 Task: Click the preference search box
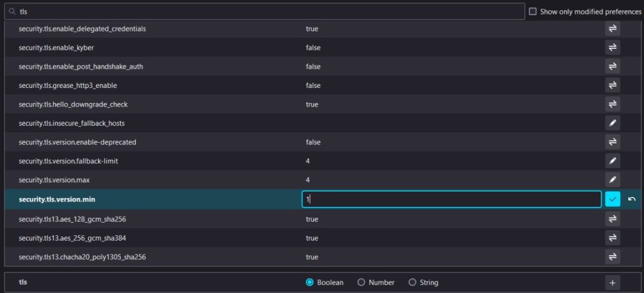click(x=264, y=11)
